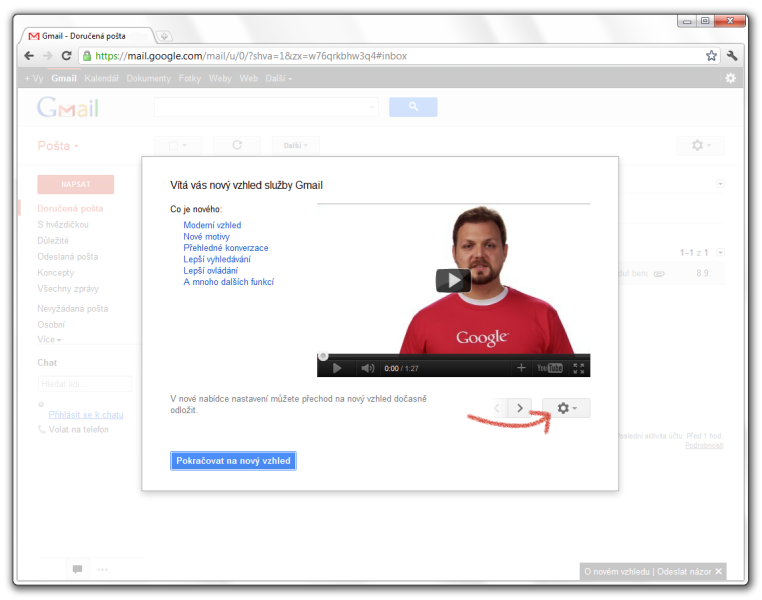This screenshot has width=762, height=600.
Task: Open the Lepší ovládání link
Action: click(210, 271)
